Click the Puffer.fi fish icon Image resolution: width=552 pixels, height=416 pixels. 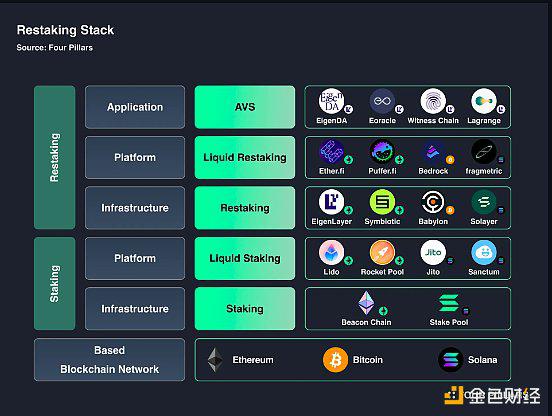(x=382, y=152)
